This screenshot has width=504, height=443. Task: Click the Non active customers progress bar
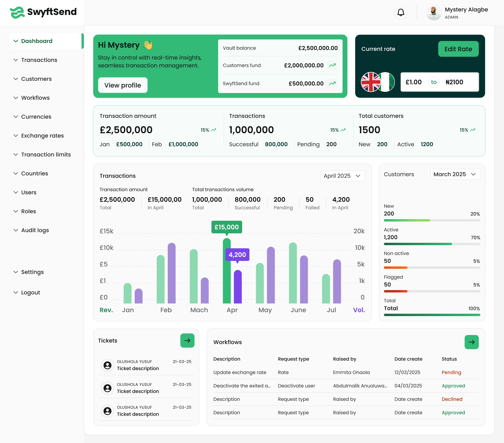pos(432,268)
